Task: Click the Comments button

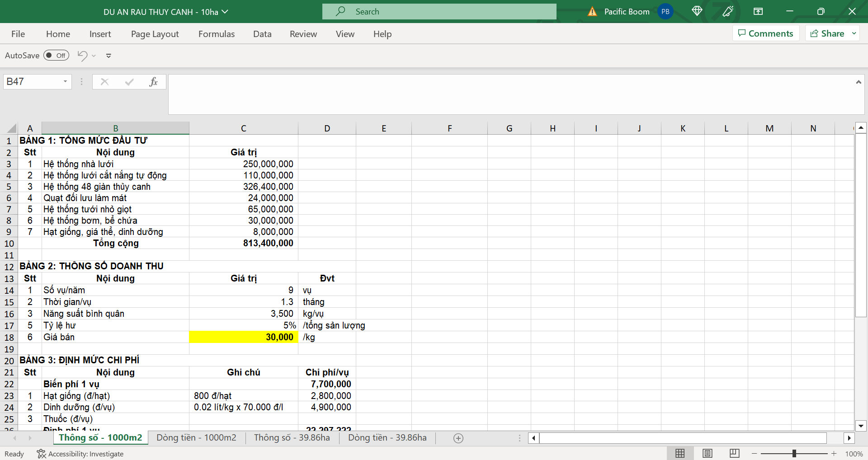Action: 765,33
